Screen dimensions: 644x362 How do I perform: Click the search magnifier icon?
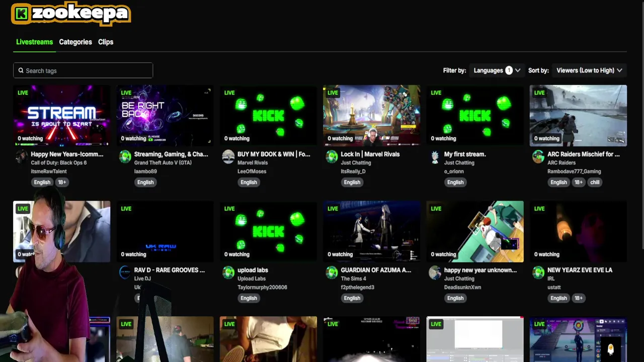point(21,70)
